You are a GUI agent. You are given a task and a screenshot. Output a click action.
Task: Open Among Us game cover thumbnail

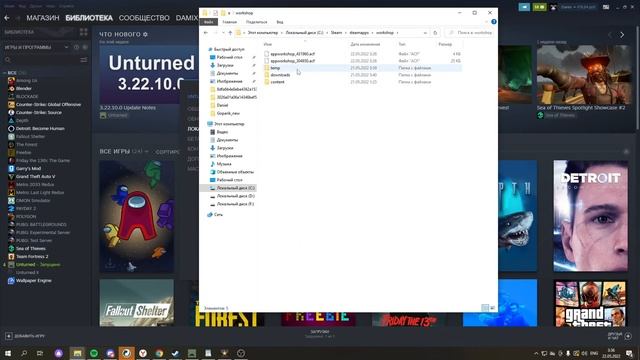[137, 216]
